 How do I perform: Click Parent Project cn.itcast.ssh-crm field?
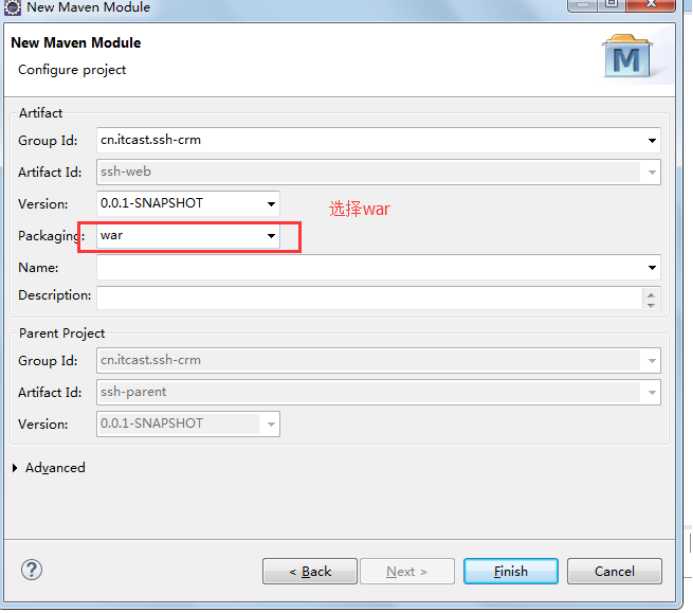coord(378,360)
